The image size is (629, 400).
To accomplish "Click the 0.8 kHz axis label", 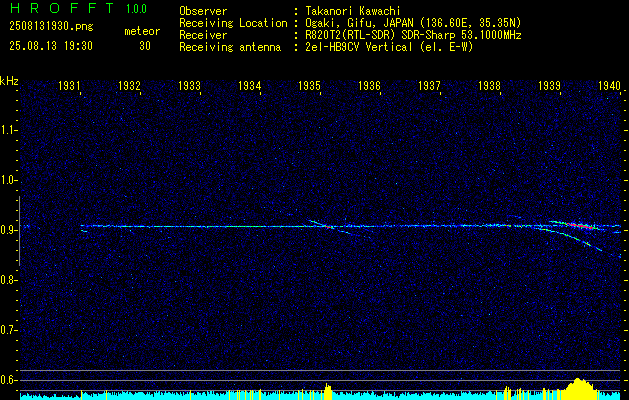I will pyautogui.click(x=8, y=280).
